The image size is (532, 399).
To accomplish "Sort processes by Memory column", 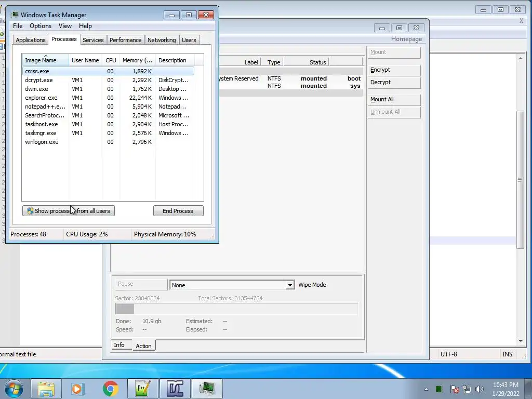I will point(137,60).
